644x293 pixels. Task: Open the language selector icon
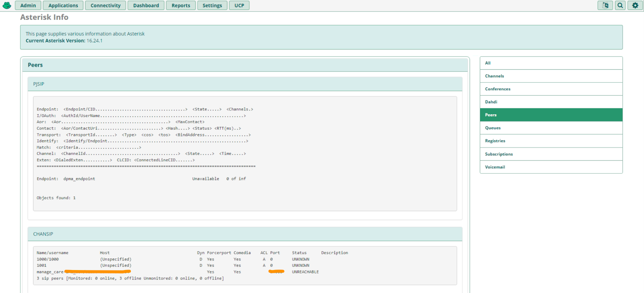point(605,5)
